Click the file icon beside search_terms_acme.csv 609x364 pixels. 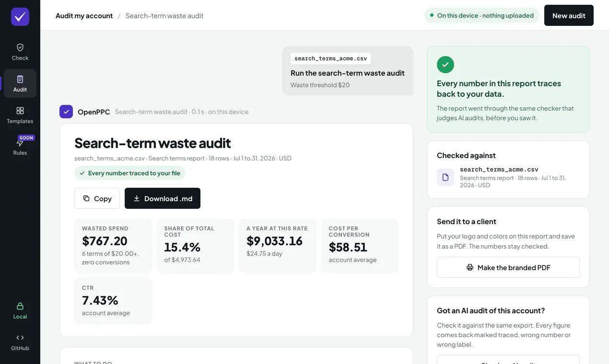pyautogui.click(x=445, y=177)
